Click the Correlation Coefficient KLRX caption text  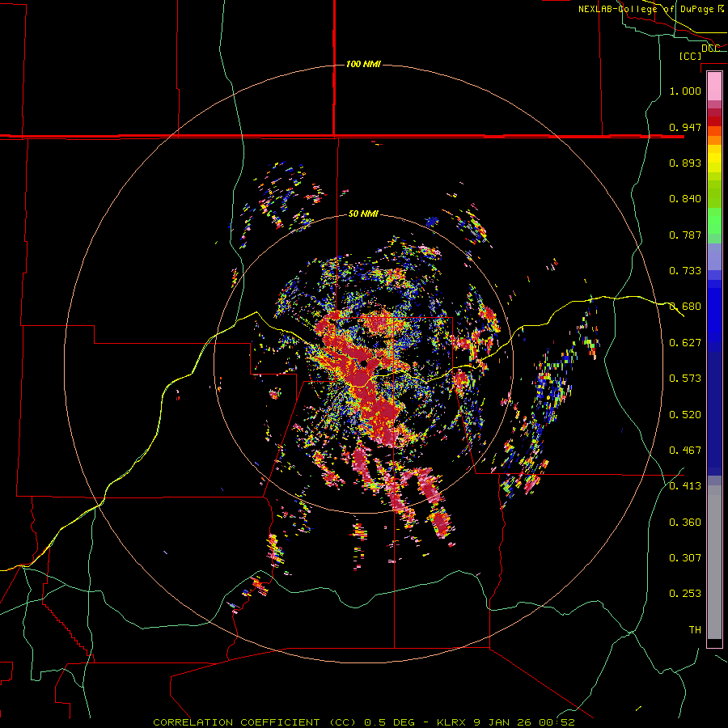point(363,722)
